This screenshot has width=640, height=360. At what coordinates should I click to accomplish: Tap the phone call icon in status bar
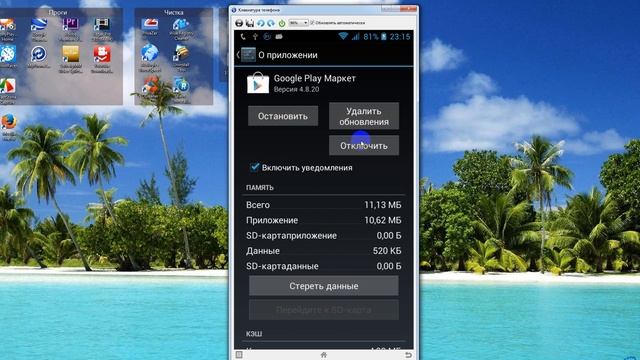point(243,37)
